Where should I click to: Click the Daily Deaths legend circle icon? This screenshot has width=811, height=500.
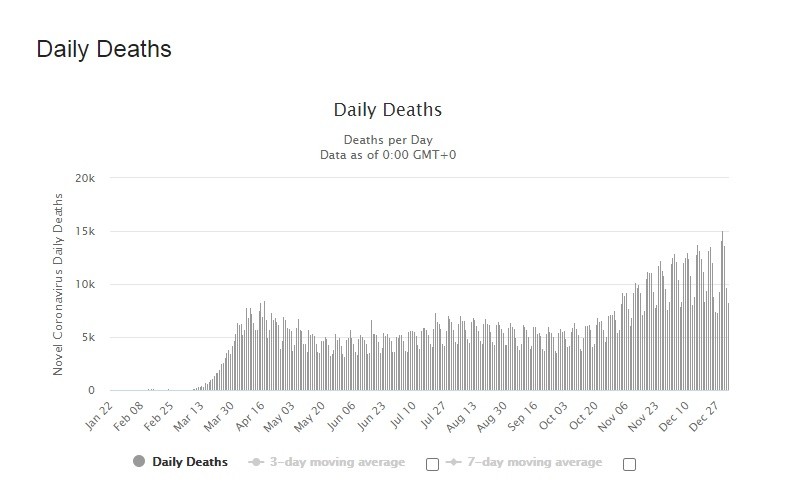[138, 462]
